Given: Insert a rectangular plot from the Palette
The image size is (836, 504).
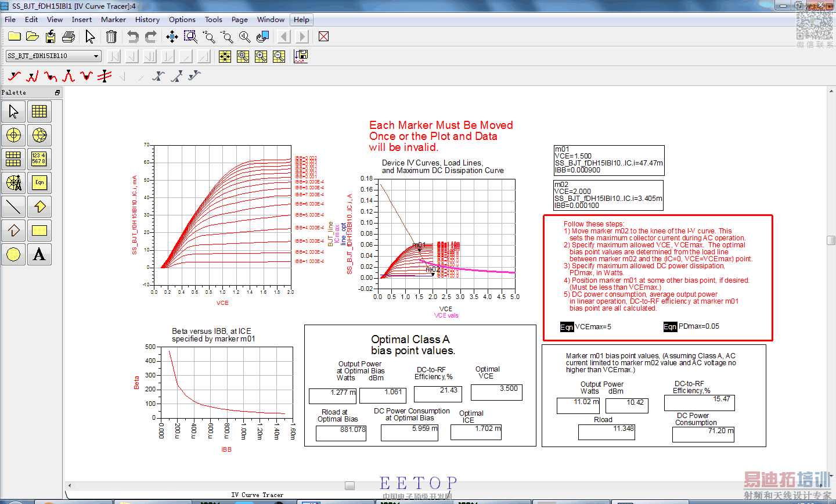Looking at the screenshot, I should pos(39,111).
